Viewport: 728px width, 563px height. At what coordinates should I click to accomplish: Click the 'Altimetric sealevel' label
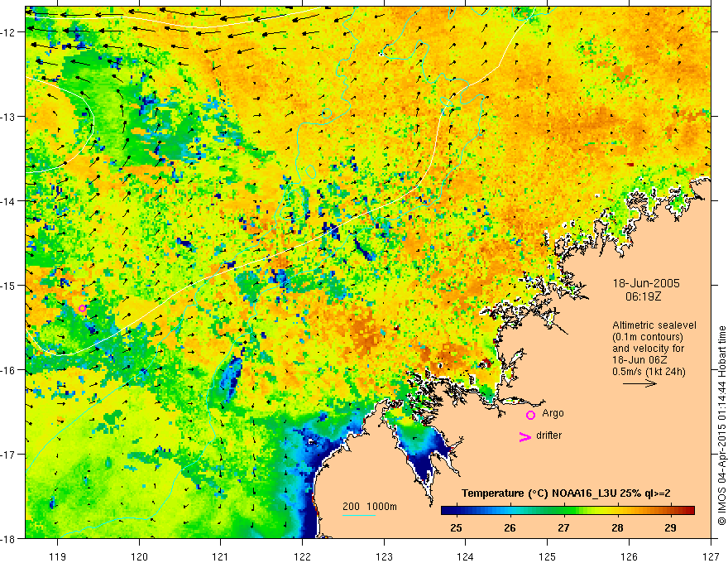(x=654, y=325)
